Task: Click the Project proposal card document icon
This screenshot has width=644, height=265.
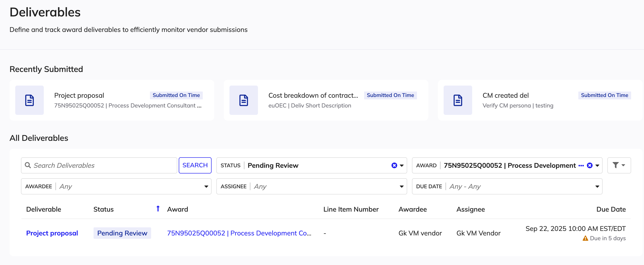Action: [30, 100]
